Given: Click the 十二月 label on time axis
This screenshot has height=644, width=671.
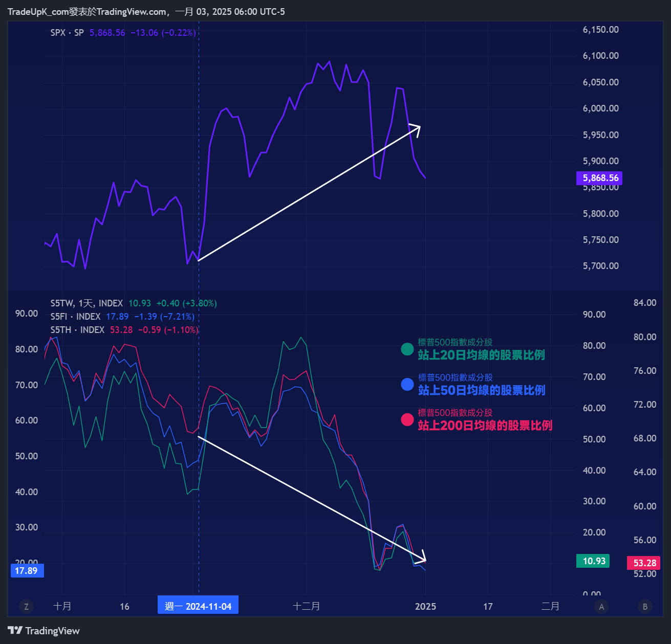Looking at the screenshot, I should 307,606.
